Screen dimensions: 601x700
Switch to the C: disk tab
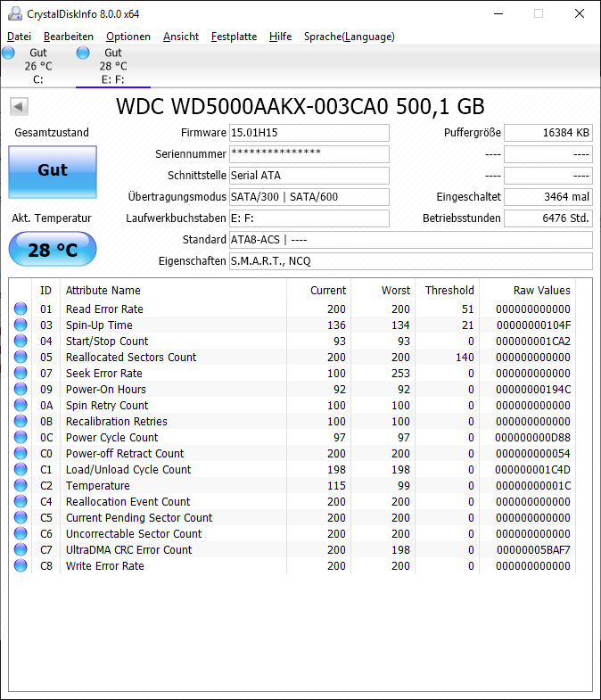coord(38,66)
